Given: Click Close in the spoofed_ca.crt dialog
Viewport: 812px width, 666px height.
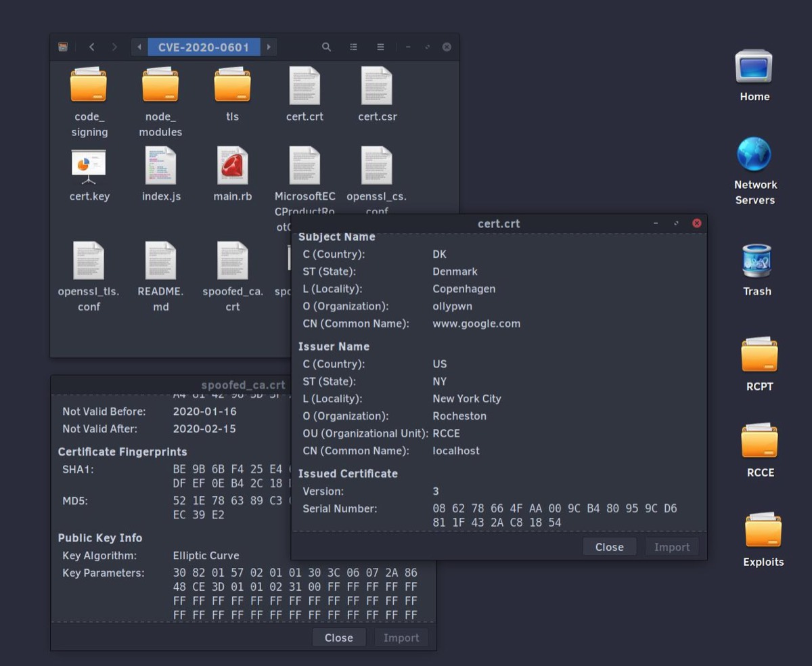Looking at the screenshot, I should (x=338, y=638).
